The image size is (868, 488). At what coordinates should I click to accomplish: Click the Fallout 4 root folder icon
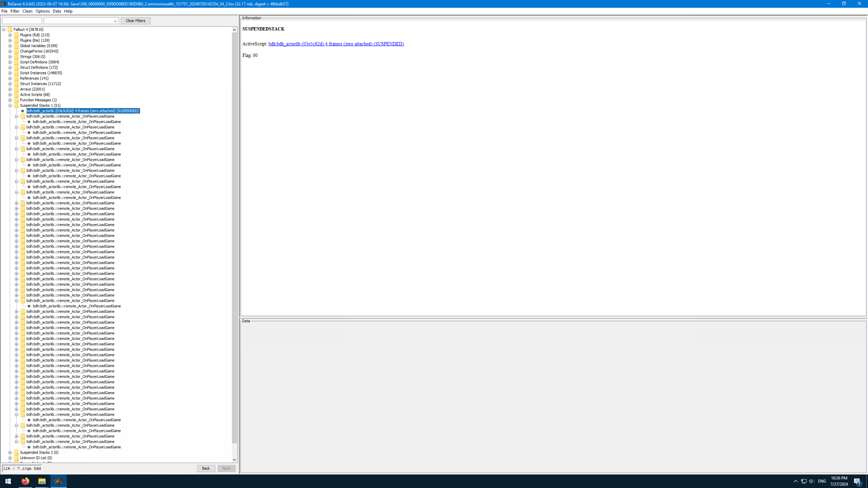[10, 29]
